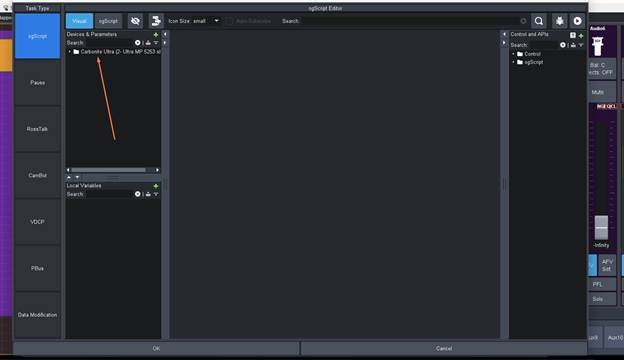This screenshot has height=360, width=624.
Task: Add local variable with green plus
Action: click(156, 186)
